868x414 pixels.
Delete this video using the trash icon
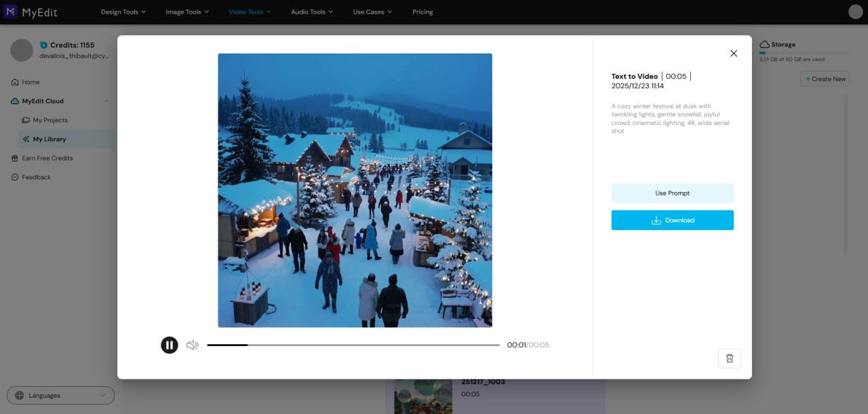730,358
